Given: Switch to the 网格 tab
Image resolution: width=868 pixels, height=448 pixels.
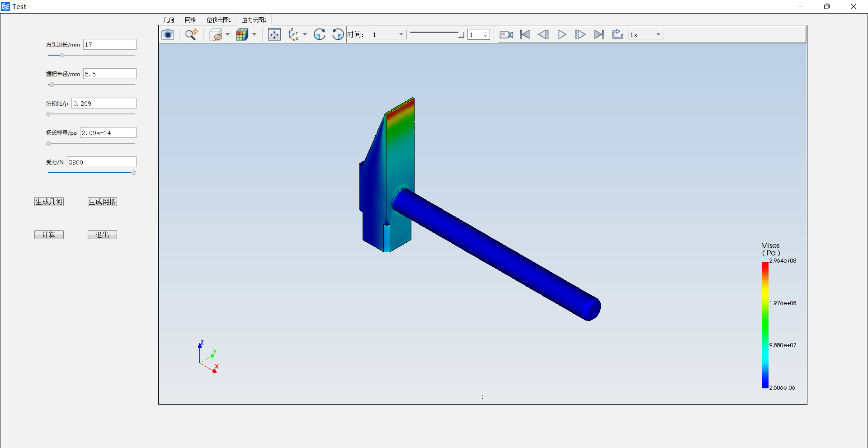Looking at the screenshot, I should pos(190,20).
